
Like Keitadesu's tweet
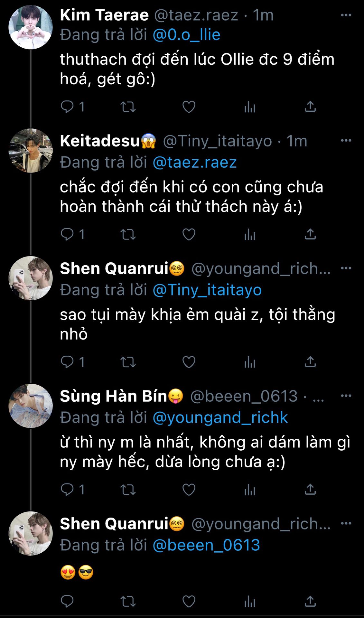(189, 234)
